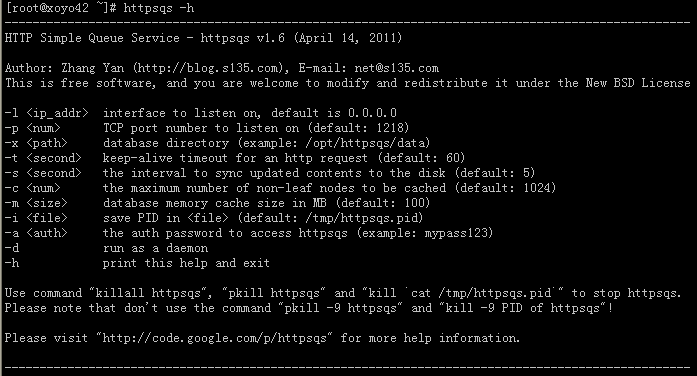
Task: Click the net@s135.com email address
Action: tap(397, 68)
